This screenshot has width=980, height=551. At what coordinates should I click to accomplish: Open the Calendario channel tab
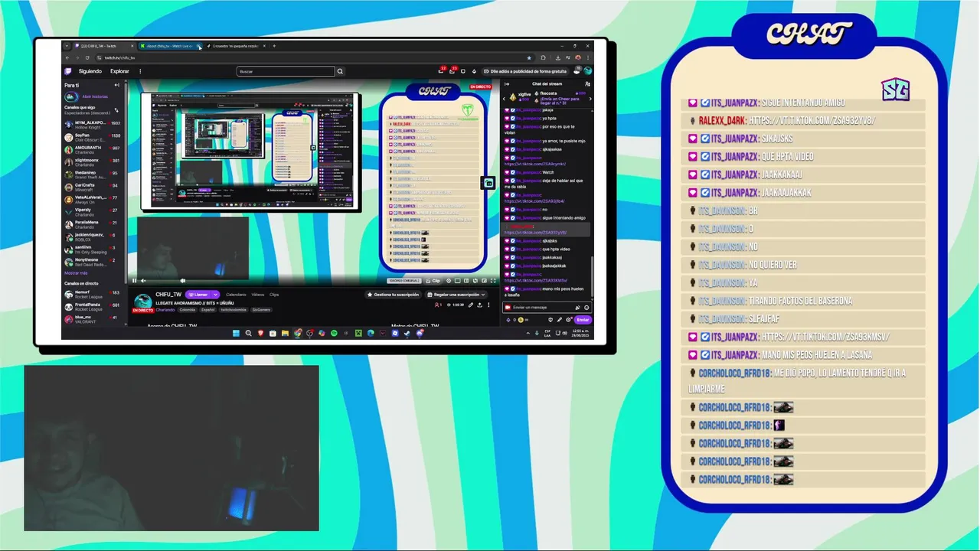click(x=236, y=295)
